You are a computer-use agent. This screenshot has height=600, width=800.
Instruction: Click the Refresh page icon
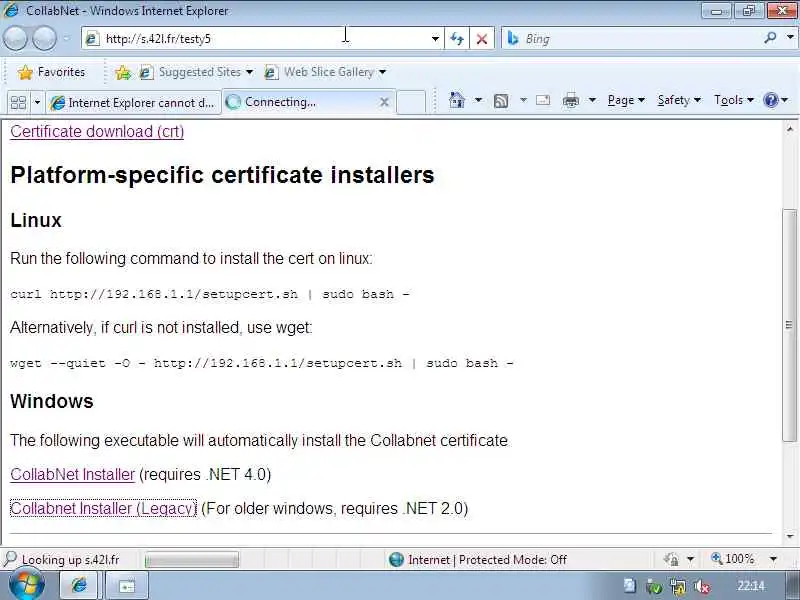[457, 39]
